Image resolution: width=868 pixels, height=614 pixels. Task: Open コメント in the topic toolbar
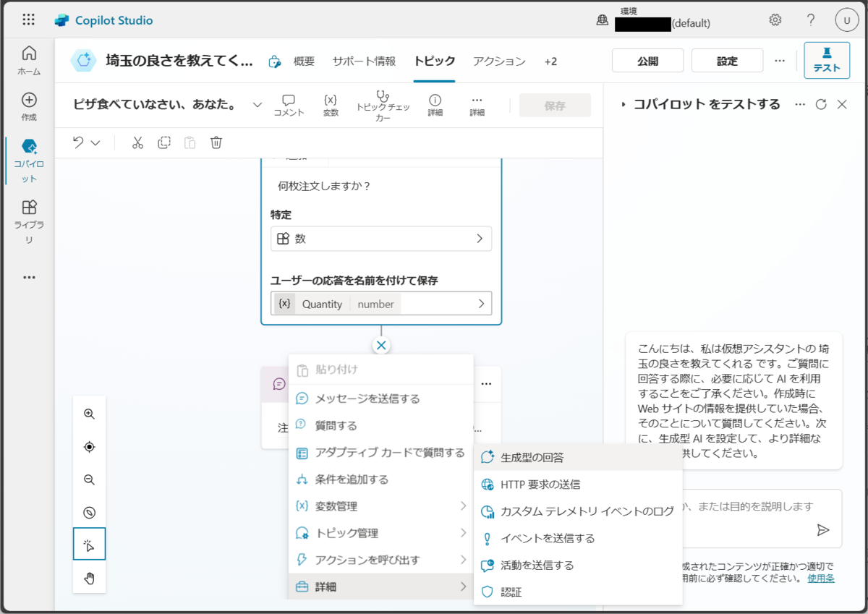tap(289, 106)
